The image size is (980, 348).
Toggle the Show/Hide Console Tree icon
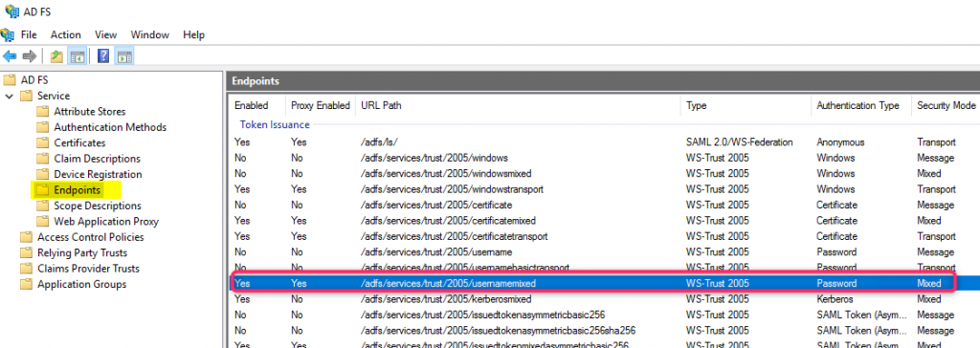[x=78, y=56]
